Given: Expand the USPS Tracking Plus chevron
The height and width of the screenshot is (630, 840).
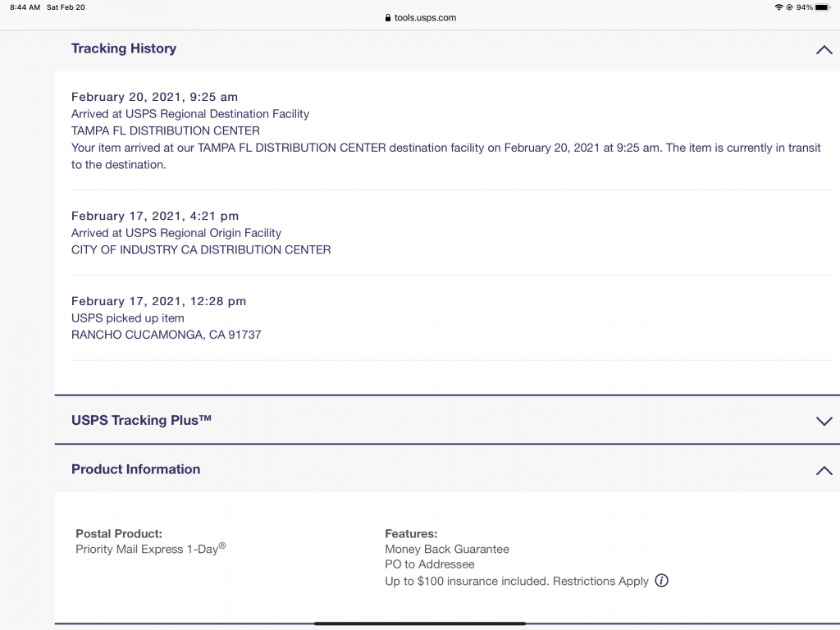Looking at the screenshot, I should click(x=824, y=421).
